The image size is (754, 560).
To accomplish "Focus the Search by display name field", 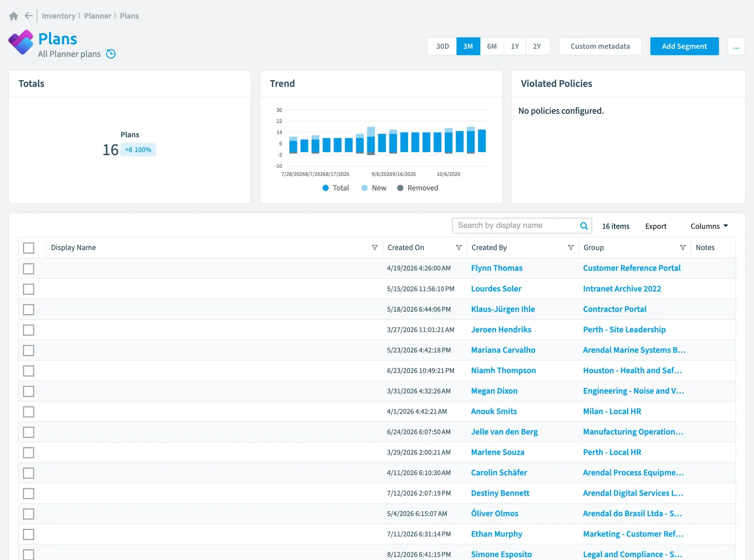I will (522, 226).
